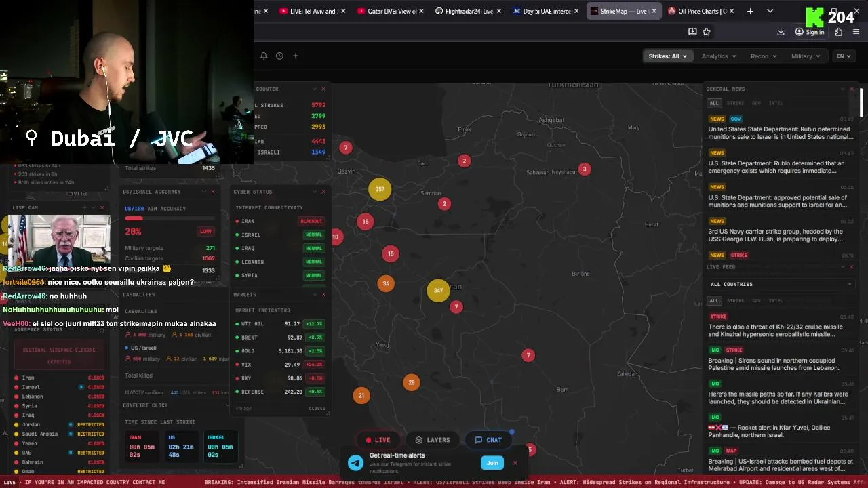The width and height of the screenshot is (868, 488).
Task: Open the history clock icon
Action: 279,56
